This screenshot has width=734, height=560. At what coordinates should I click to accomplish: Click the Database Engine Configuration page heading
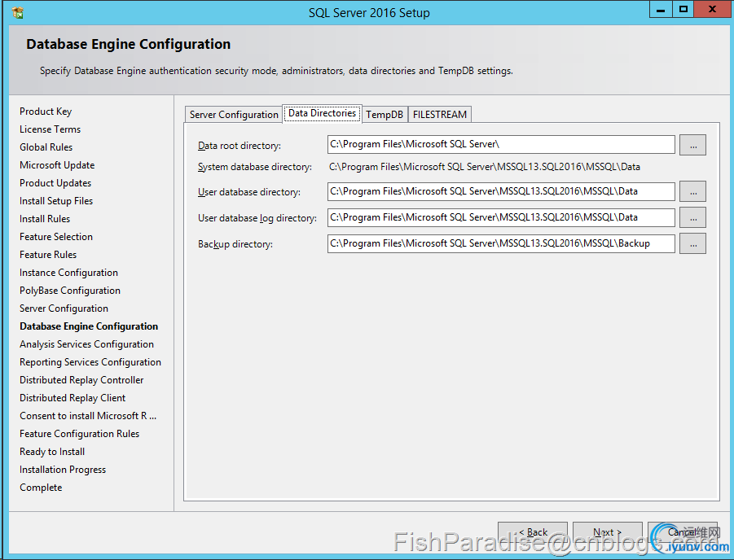(128, 44)
